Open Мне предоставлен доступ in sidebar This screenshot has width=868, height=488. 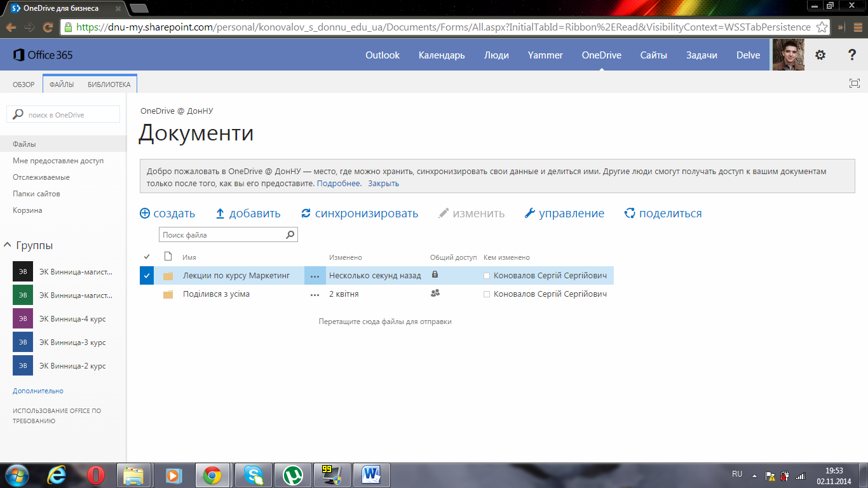click(x=58, y=161)
